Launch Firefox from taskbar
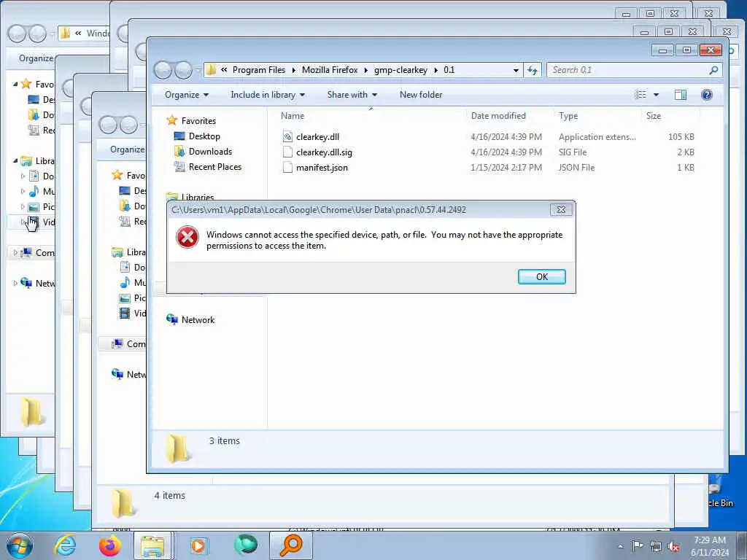Viewport: 747px width, 560px height. pyautogui.click(x=109, y=545)
